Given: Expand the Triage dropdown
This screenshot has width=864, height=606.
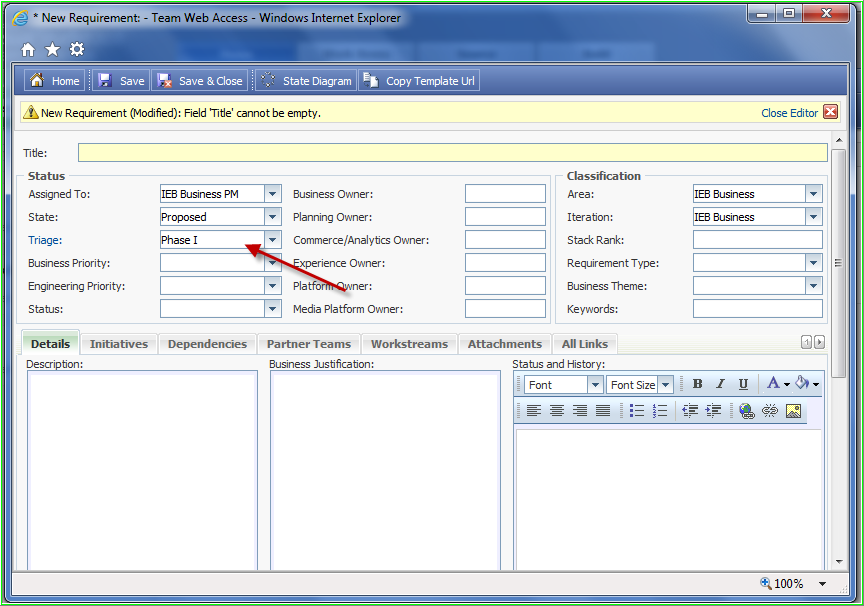Looking at the screenshot, I should tap(273, 240).
